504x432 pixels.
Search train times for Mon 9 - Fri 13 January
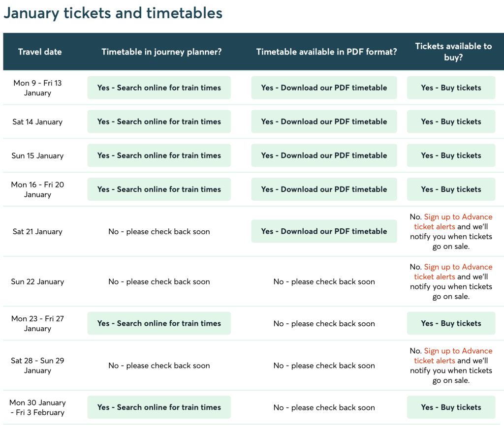159,88
